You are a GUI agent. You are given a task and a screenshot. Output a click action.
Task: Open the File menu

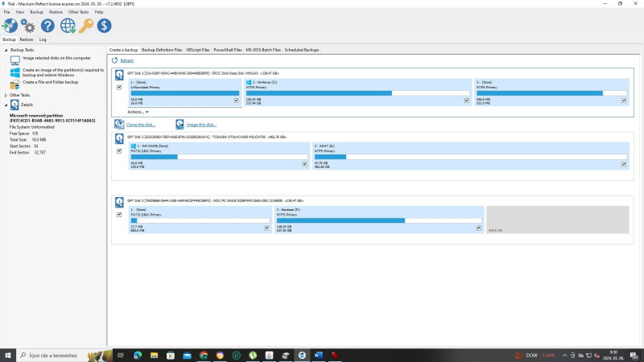6,12
